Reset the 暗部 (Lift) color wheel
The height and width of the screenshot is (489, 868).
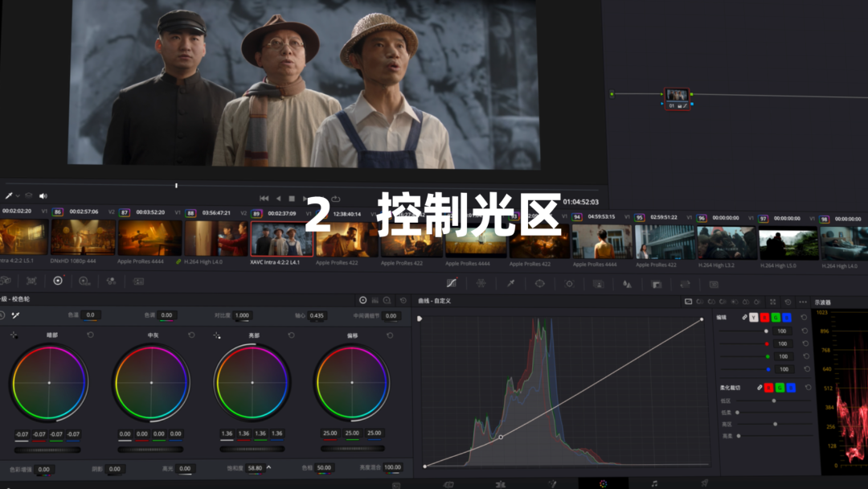click(x=90, y=335)
